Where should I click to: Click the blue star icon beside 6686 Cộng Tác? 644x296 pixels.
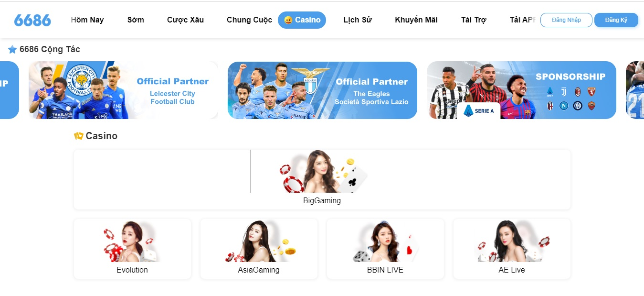[x=12, y=49]
